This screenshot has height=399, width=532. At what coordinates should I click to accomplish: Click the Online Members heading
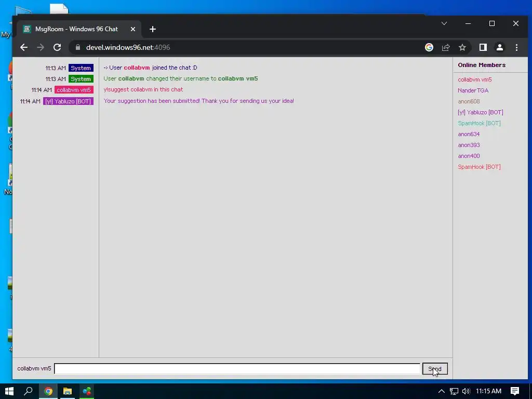(482, 65)
